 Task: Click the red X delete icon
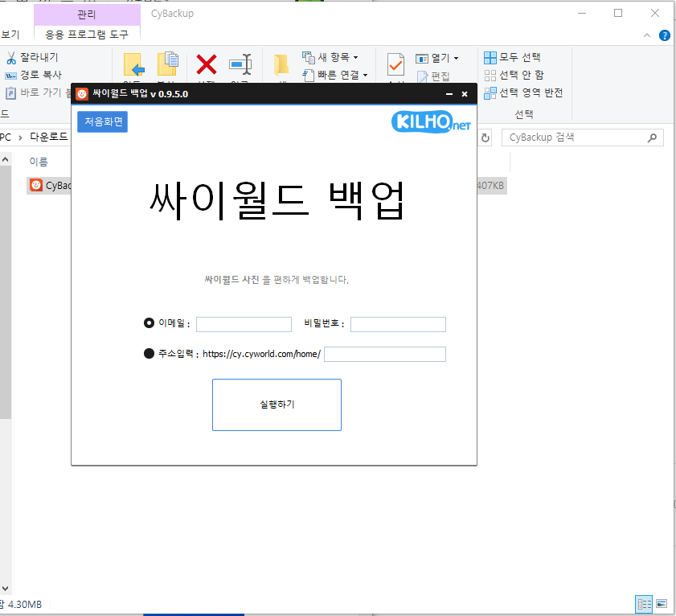pos(207,64)
